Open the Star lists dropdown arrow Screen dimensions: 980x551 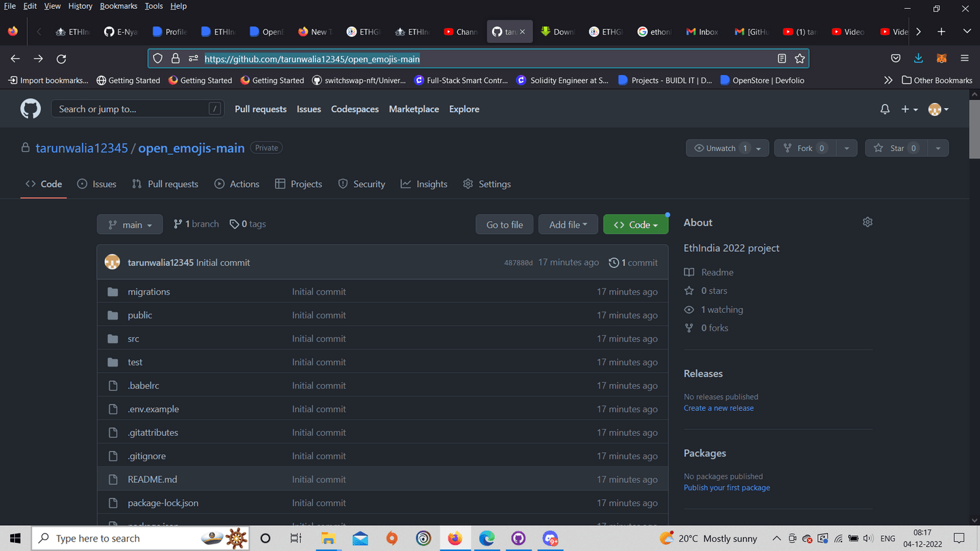pos(938,148)
